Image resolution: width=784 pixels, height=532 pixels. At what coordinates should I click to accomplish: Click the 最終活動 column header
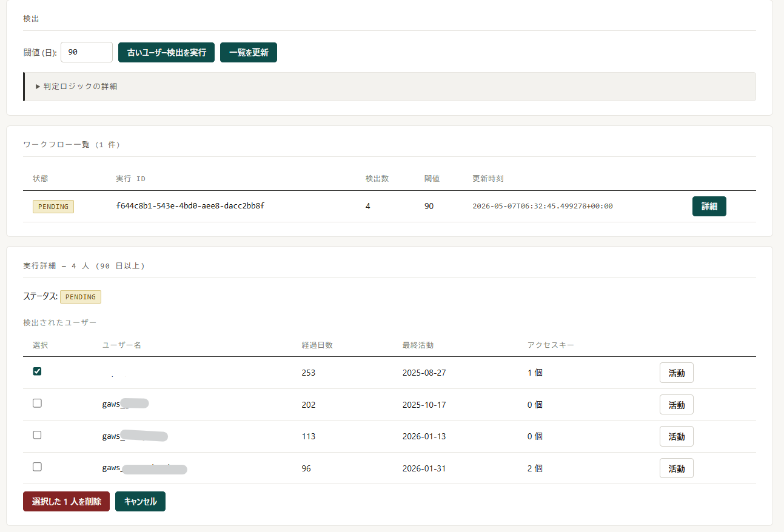click(x=418, y=345)
